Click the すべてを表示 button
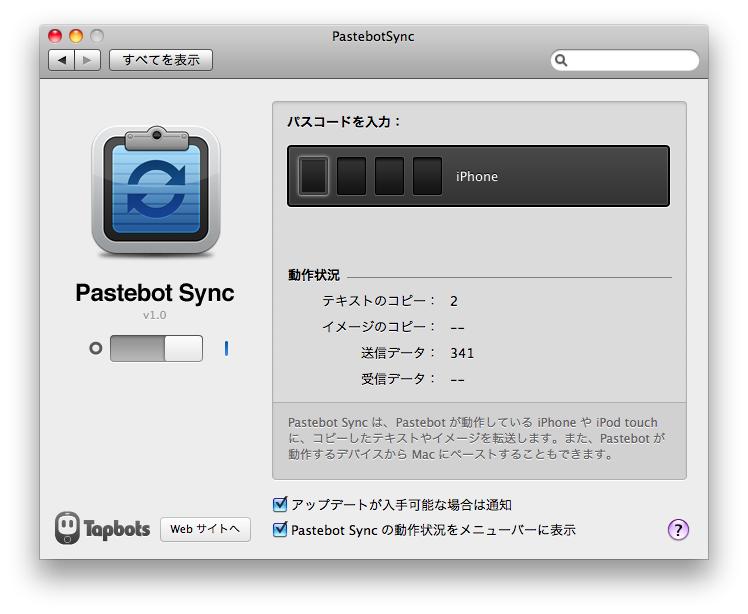The image size is (748, 614). tap(161, 60)
